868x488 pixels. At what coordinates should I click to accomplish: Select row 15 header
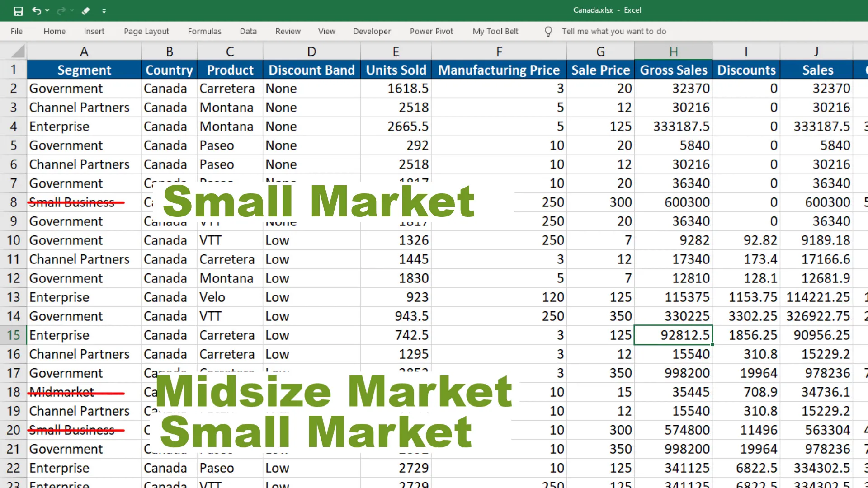click(x=14, y=335)
